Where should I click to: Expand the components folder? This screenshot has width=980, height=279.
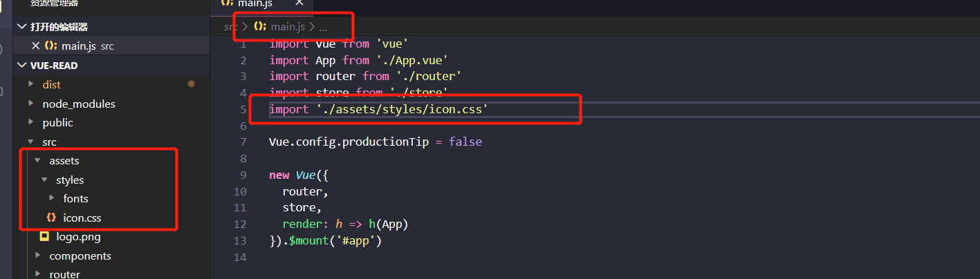37,256
